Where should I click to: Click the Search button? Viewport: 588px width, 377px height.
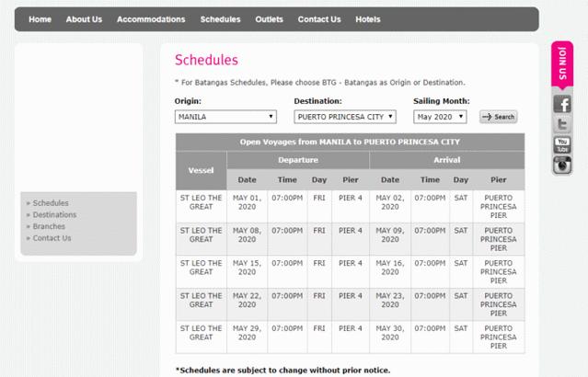click(x=499, y=117)
